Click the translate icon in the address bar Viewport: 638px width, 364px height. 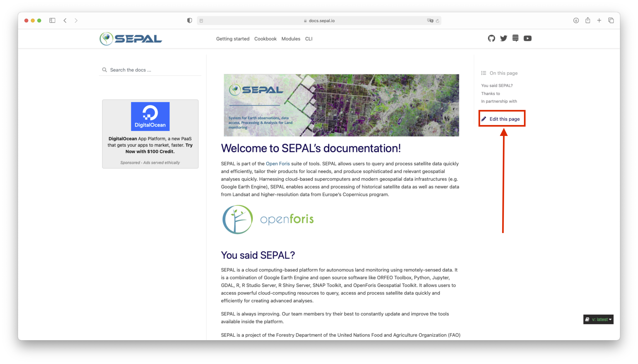430,21
